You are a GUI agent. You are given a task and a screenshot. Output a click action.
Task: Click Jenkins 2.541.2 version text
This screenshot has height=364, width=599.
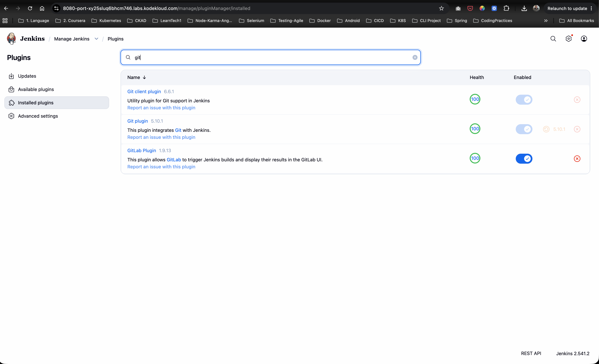coord(573,353)
